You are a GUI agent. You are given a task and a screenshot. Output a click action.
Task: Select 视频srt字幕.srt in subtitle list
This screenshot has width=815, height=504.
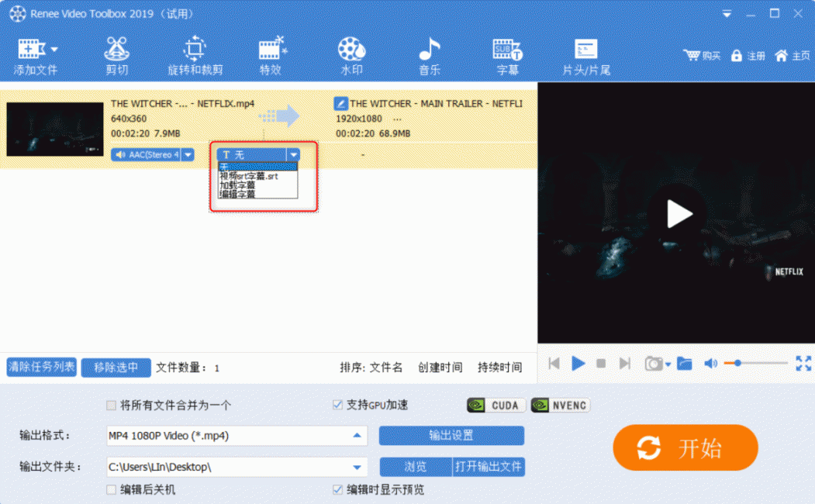click(257, 176)
